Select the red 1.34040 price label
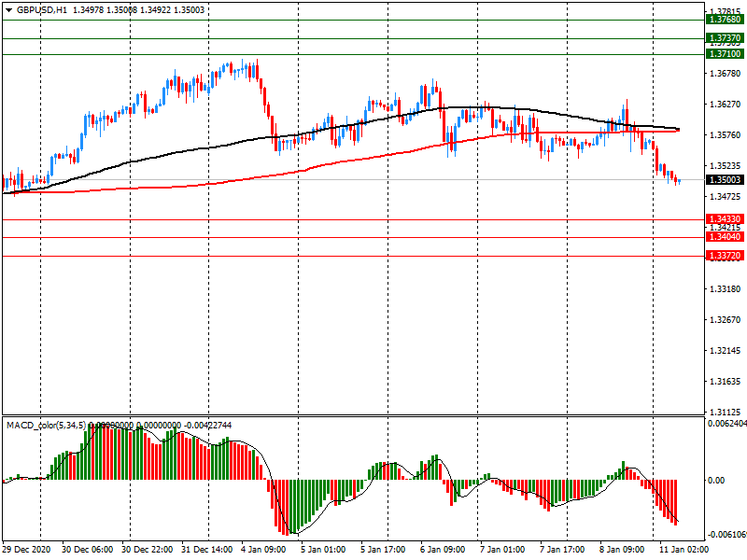 click(x=725, y=238)
